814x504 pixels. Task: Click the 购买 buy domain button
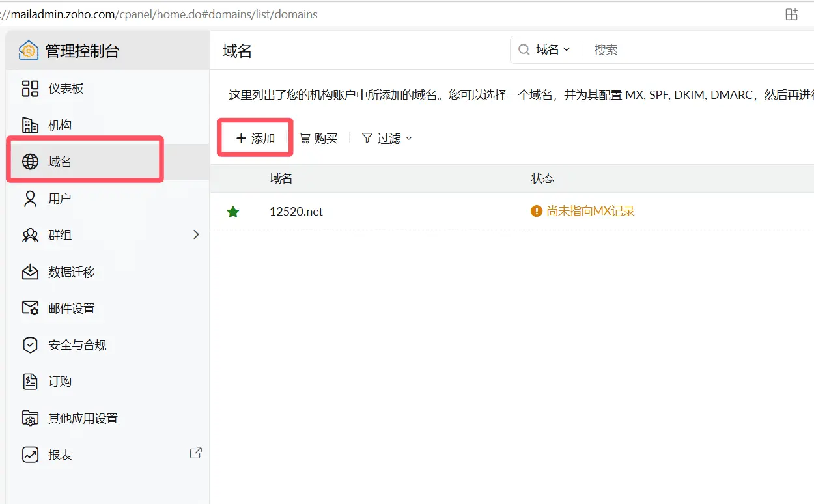point(318,138)
